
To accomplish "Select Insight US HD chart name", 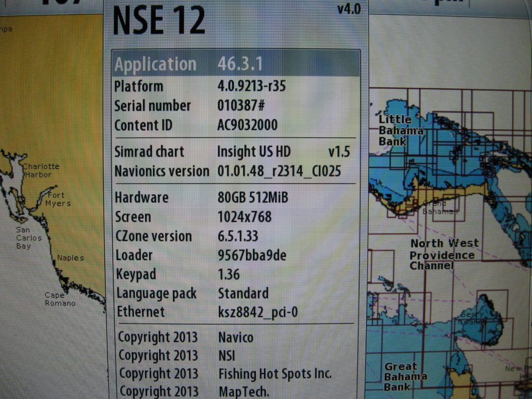I will pyautogui.click(x=254, y=152).
